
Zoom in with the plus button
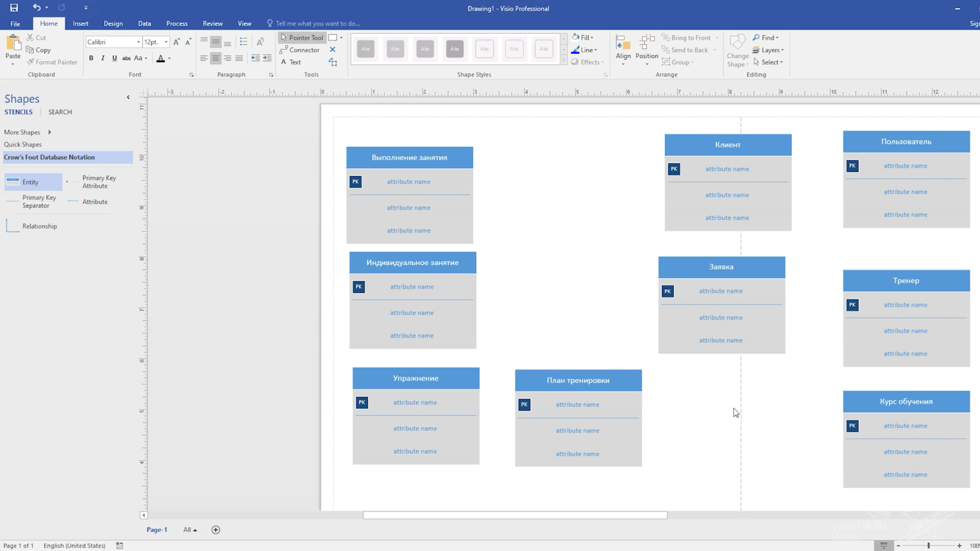(x=960, y=546)
